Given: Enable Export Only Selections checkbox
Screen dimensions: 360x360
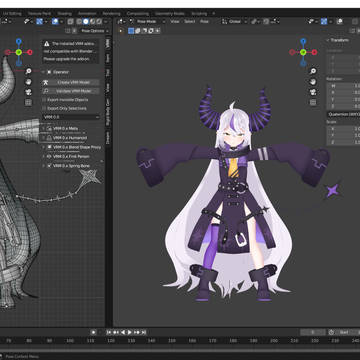Looking at the screenshot, I should (x=44, y=108).
